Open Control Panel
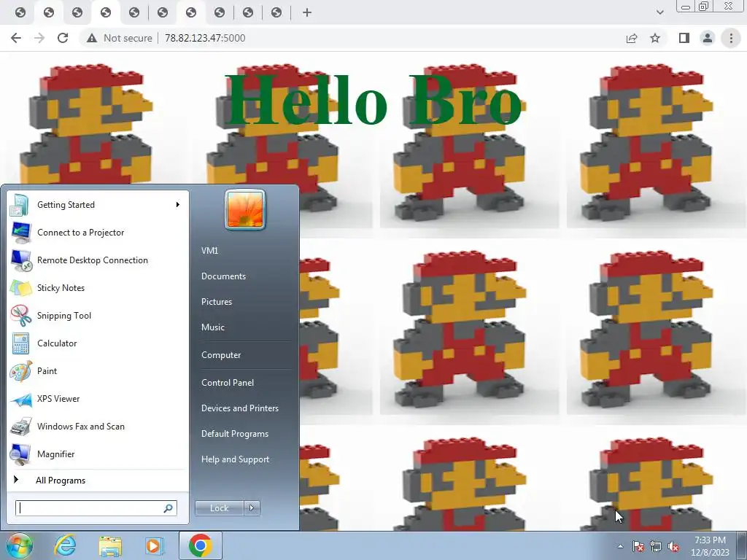This screenshot has width=747, height=560. [x=228, y=383]
